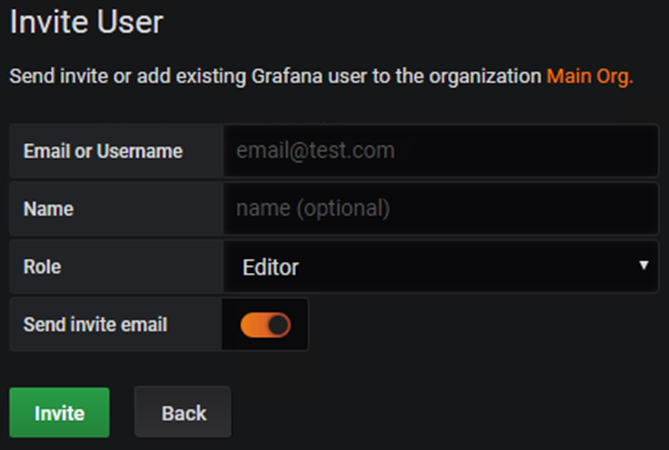Open the Role dropdown showing Editor
Image resolution: width=669 pixels, height=450 pixels.
point(440,267)
